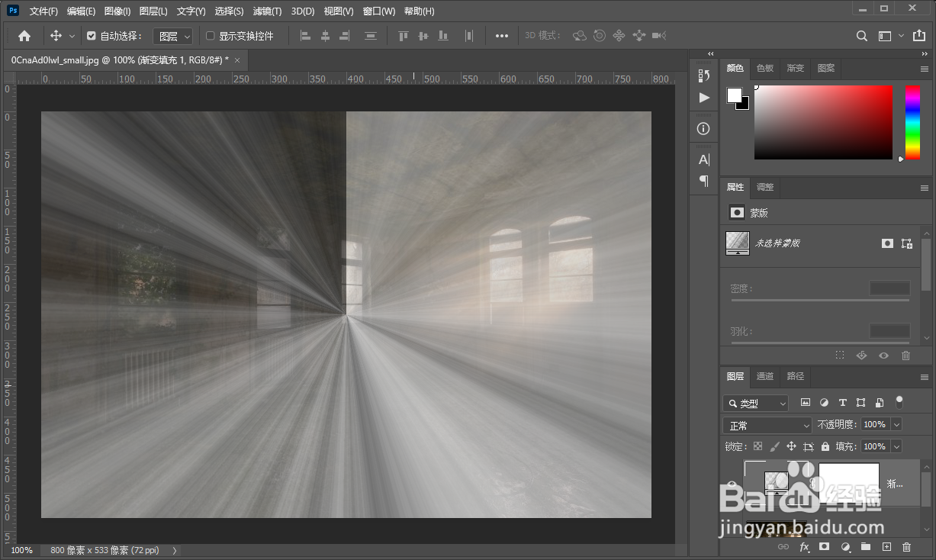Align right edges icon
This screenshot has height=560, width=936.
pyautogui.click(x=344, y=36)
